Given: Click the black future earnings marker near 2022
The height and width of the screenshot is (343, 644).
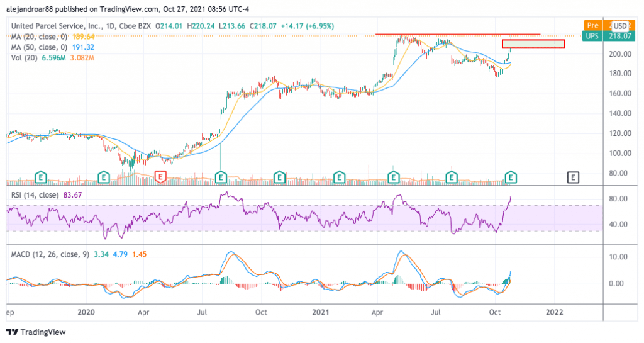Looking at the screenshot, I should point(573,177).
